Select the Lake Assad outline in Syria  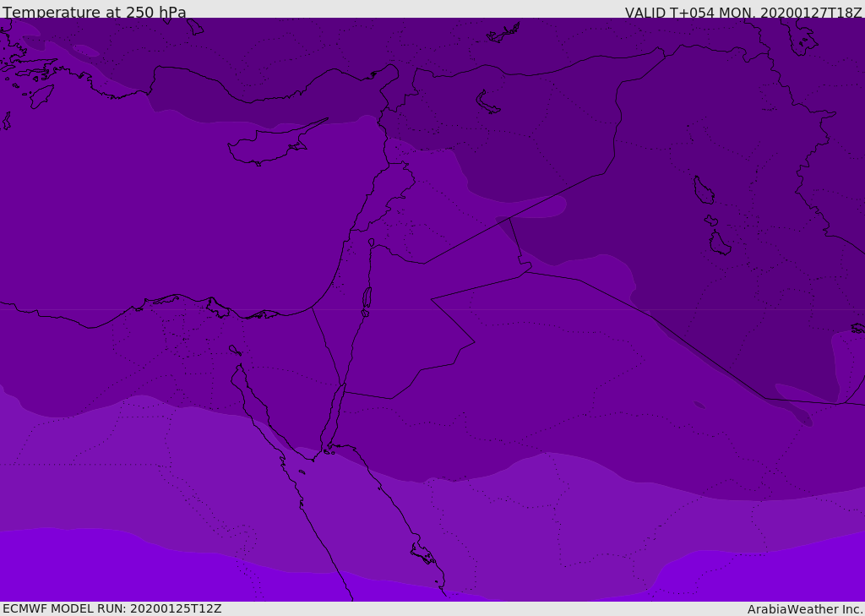[x=487, y=103]
